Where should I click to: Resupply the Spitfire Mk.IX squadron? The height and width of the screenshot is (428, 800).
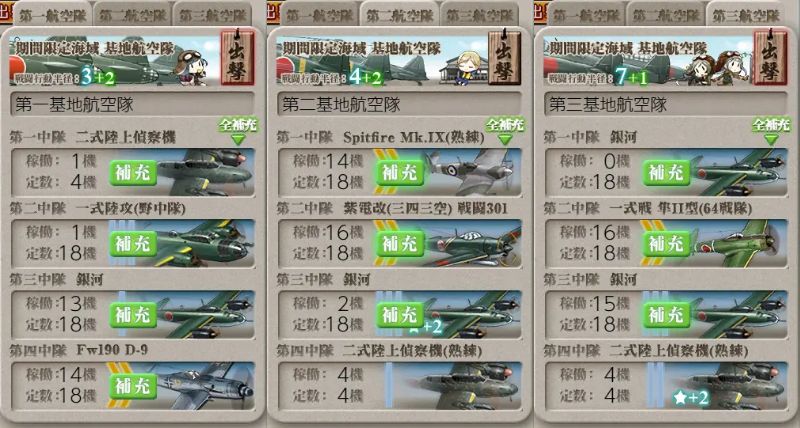pos(400,172)
